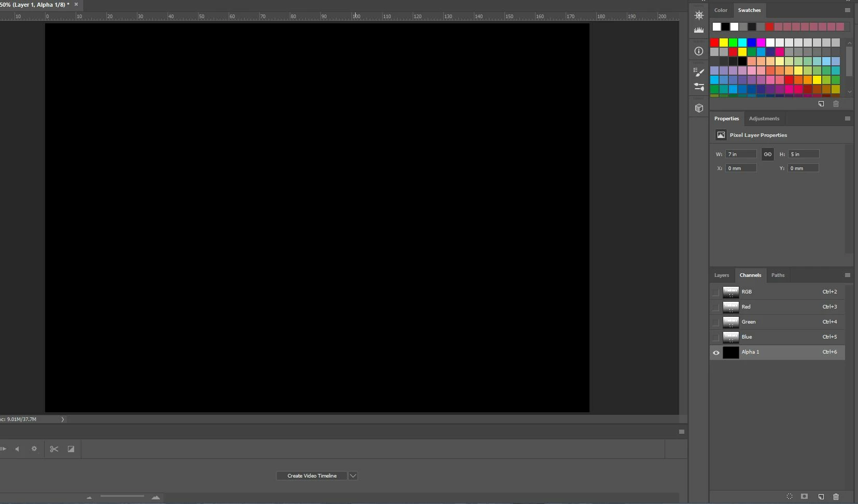Zoom in the timeline large mountain icon

156,497
